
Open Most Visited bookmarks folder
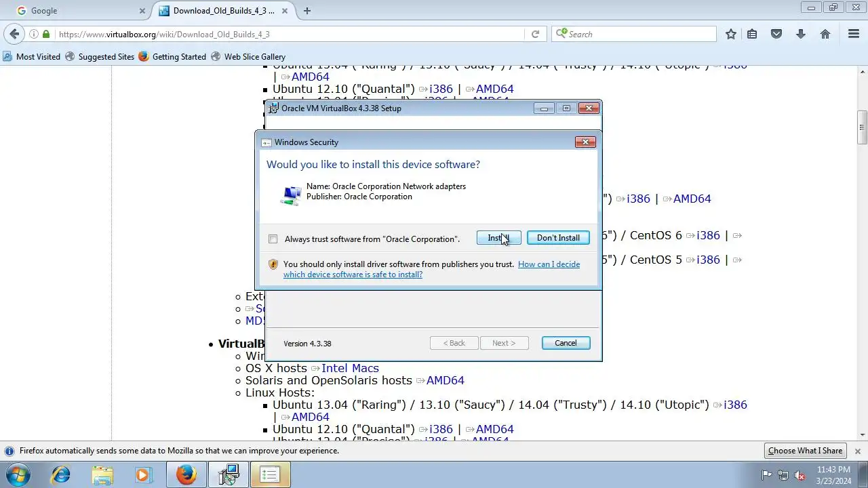(x=32, y=57)
